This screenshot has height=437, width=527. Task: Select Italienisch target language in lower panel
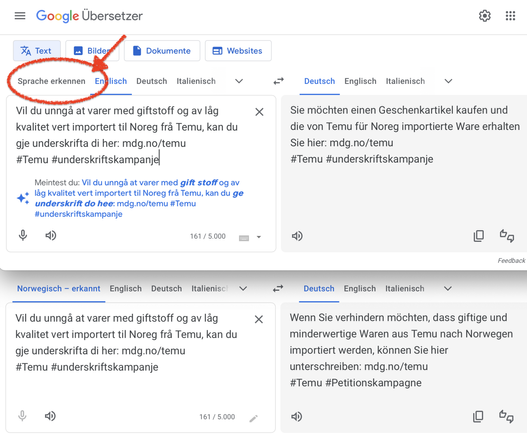tap(405, 288)
